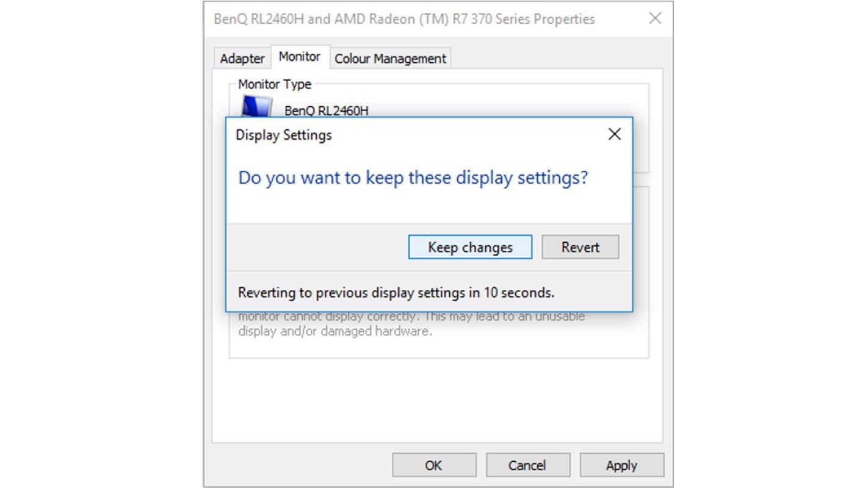Click the reverting in 10 seconds message
Viewport: 868px width, 488px height.
pos(396,293)
